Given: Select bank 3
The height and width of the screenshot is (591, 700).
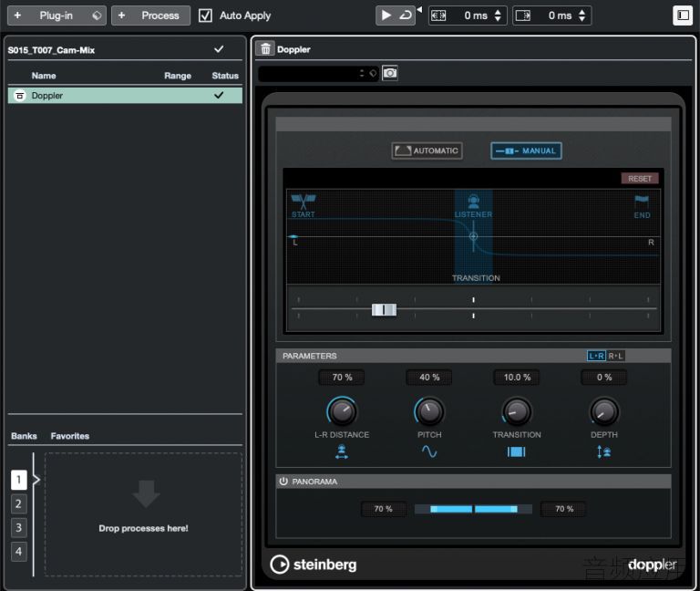Looking at the screenshot, I should 19,527.
